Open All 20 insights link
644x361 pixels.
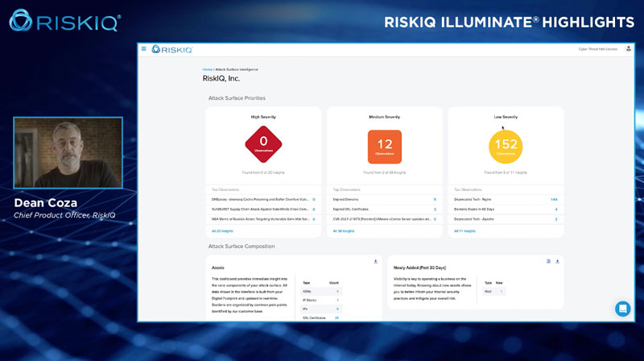(x=222, y=231)
